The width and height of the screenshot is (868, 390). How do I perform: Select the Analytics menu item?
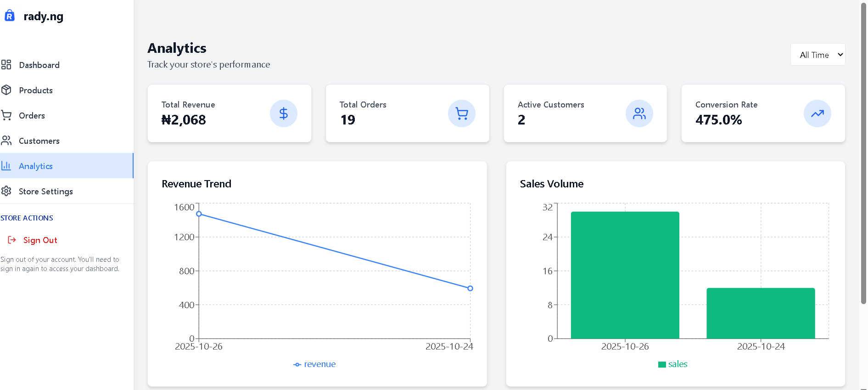click(x=67, y=166)
